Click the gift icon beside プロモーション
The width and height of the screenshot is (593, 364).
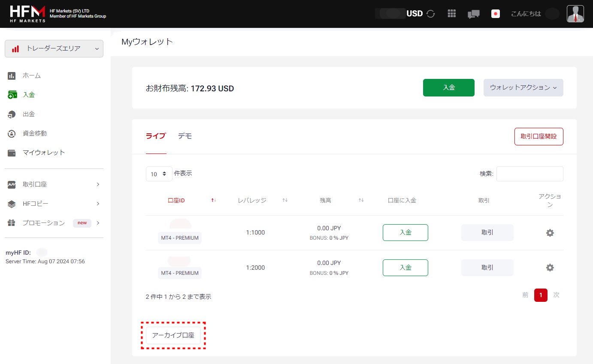tap(12, 223)
